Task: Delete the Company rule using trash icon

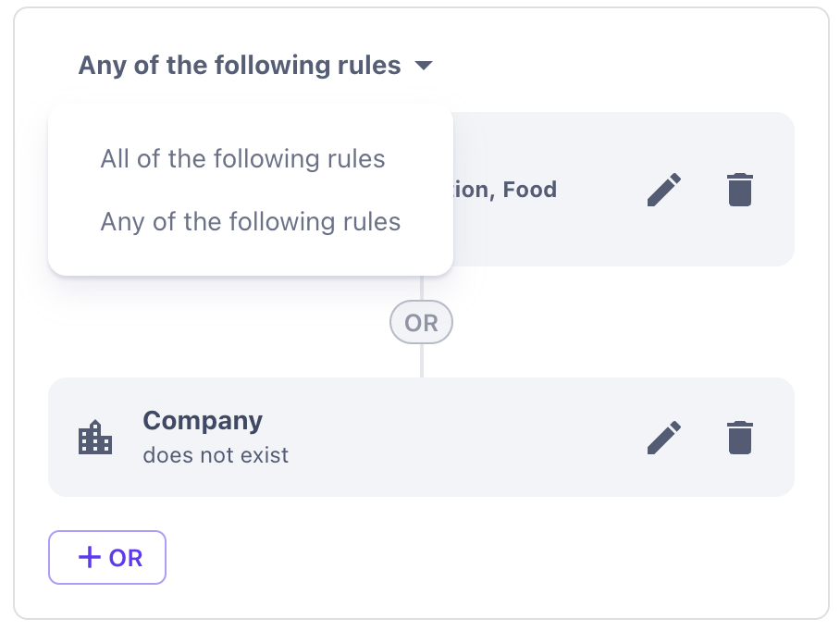Action: (x=739, y=438)
